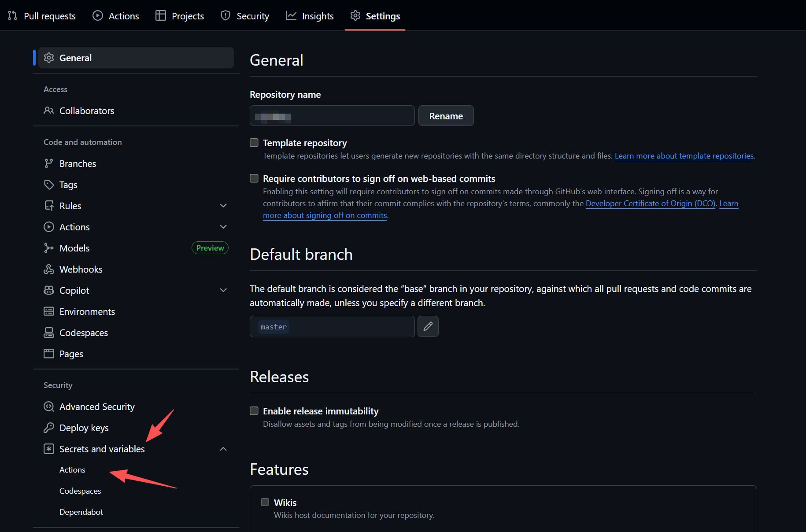Expand the Rules section
Image resolution: width=806 pixels, height=532 pixels.
[223, 205]
